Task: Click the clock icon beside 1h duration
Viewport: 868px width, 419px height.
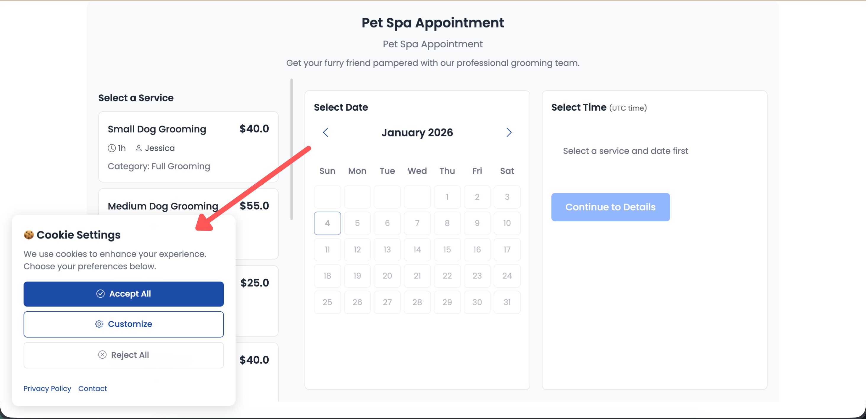Action: tap(112, 148)
